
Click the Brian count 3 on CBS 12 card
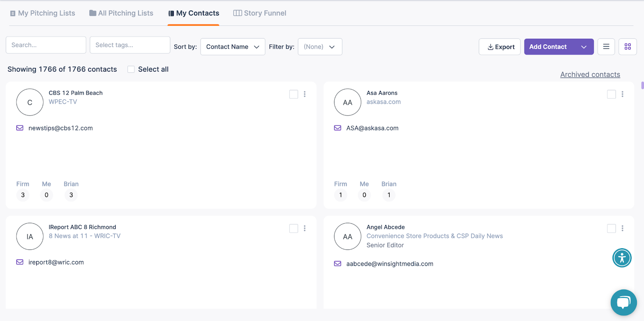click(71, 195)
